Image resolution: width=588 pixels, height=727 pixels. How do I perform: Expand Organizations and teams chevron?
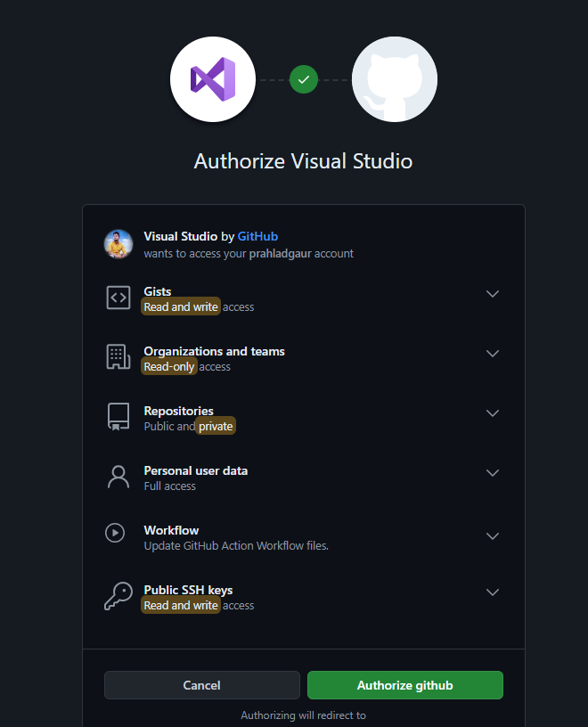point(493,354)
